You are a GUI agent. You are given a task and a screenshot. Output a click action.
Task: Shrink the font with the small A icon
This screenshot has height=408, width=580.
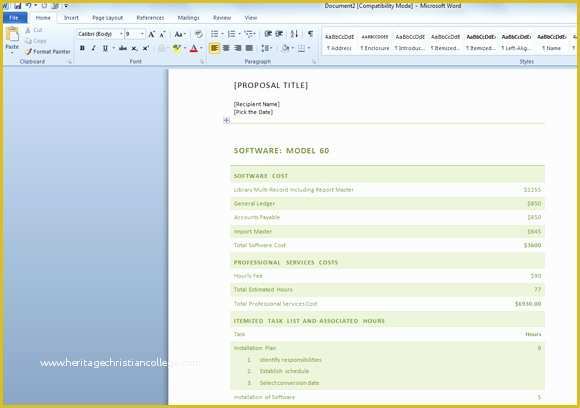[162, 34]
